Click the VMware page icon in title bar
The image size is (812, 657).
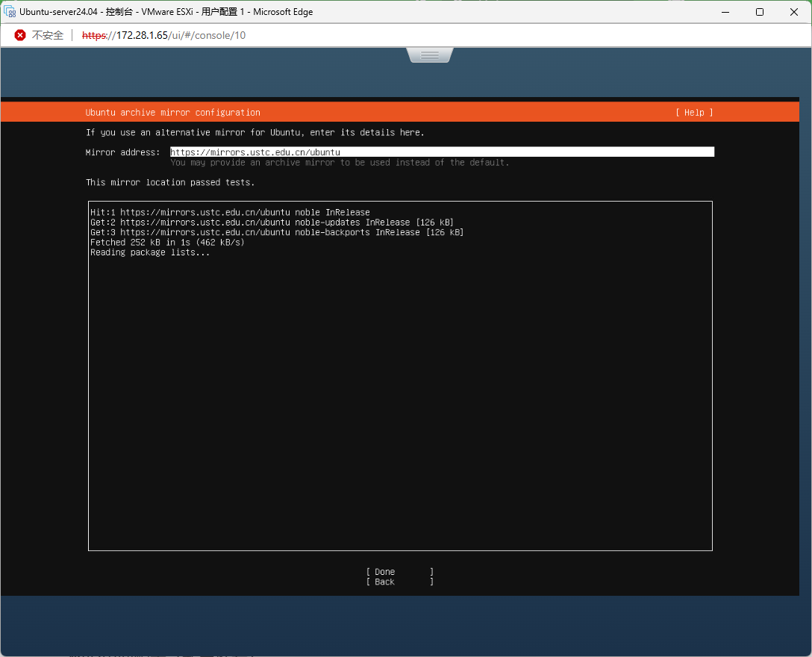[x=10, y=12]
